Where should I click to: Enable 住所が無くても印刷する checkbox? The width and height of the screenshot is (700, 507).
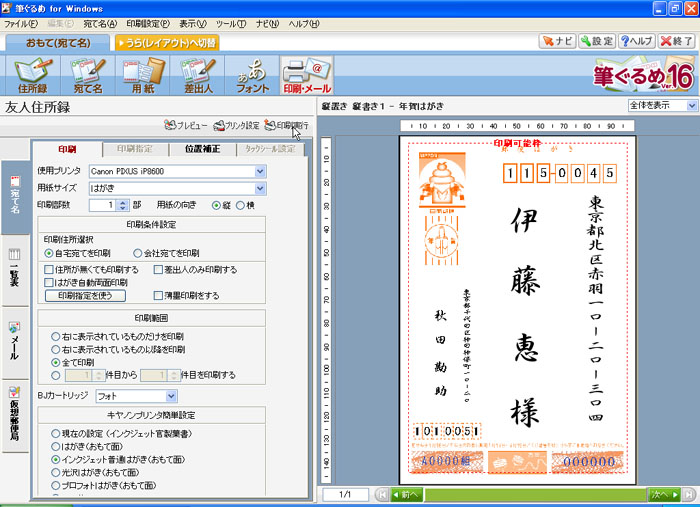pyautogui.click(x=50, y=270)
